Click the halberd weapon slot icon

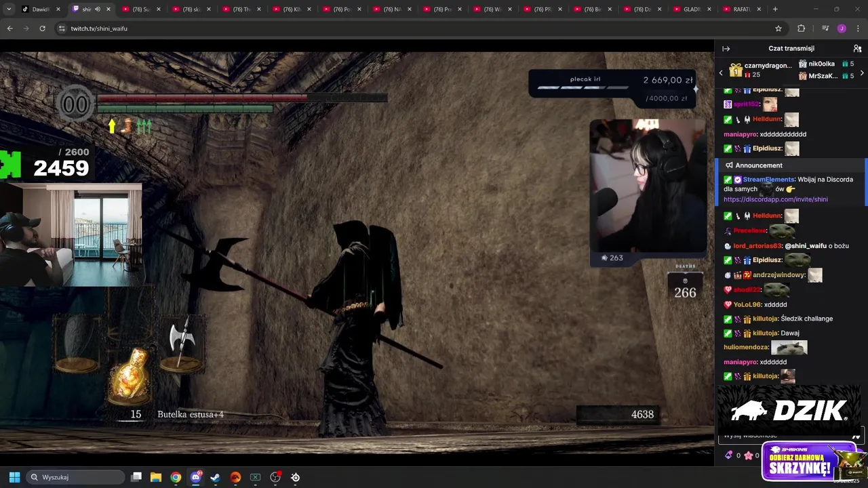click(182, 344)
